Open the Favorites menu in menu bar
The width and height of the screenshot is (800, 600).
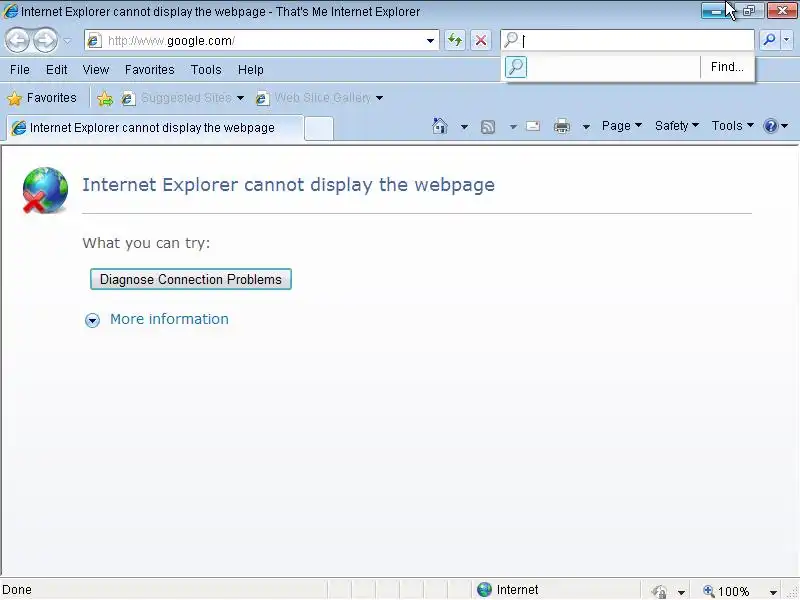[x=149, y=70]
